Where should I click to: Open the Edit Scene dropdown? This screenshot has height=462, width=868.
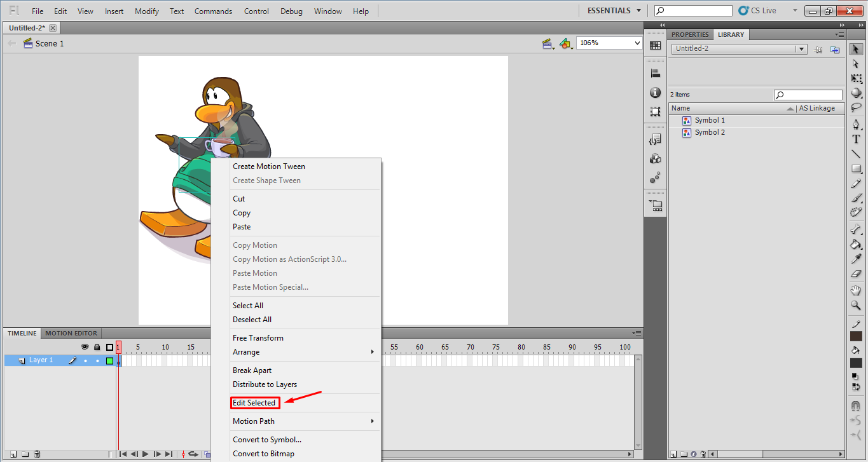(548, 43)
